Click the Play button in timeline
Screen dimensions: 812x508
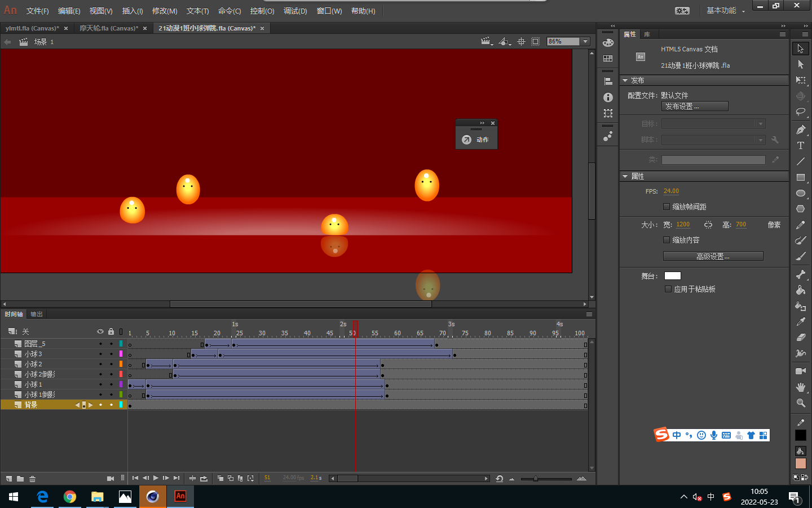pyautogui.click(x=156, y=478)
